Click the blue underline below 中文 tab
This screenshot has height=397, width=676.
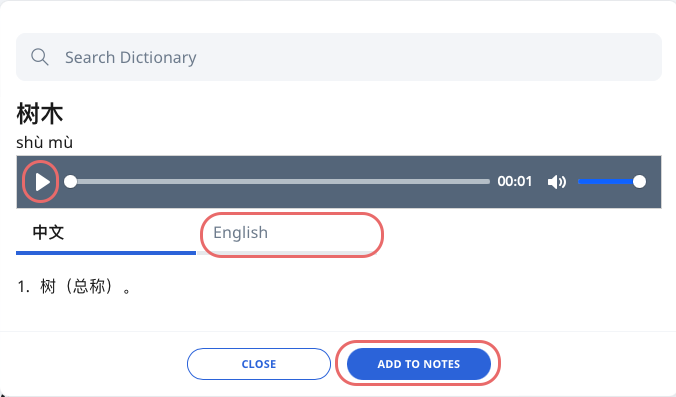[106, 253]
